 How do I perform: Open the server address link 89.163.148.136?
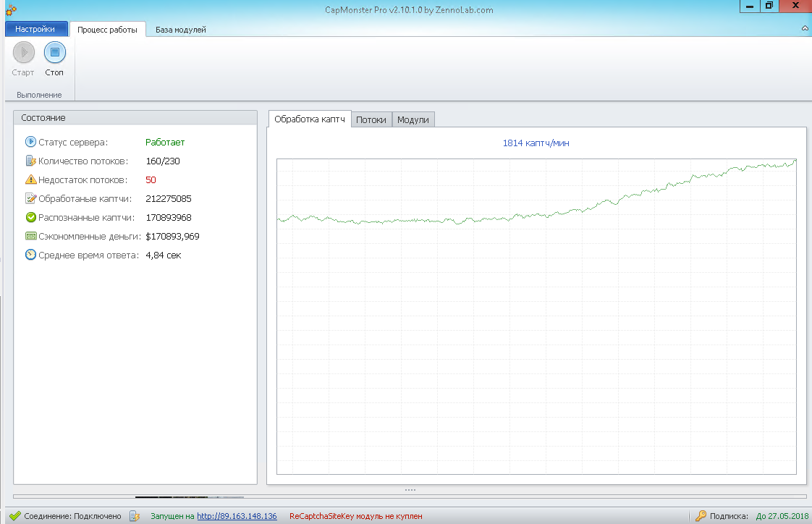tap(237, 516)
